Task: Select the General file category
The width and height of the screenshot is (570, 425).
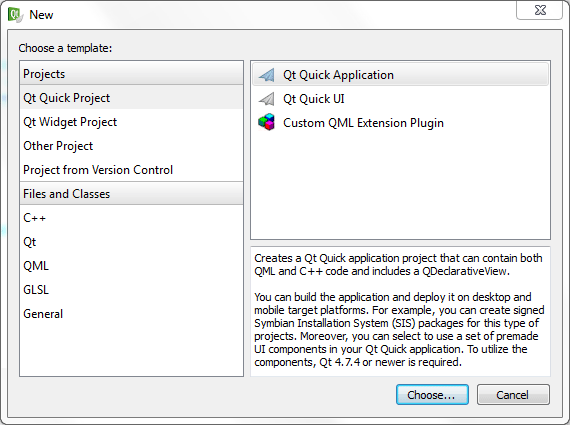Action: 131,314
